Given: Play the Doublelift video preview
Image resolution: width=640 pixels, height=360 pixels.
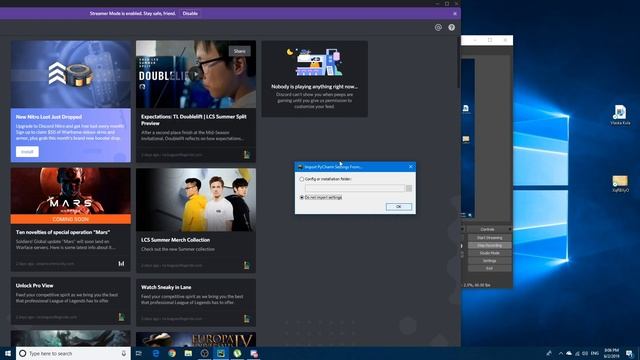Looking at the screenshot, I should 196,74.
